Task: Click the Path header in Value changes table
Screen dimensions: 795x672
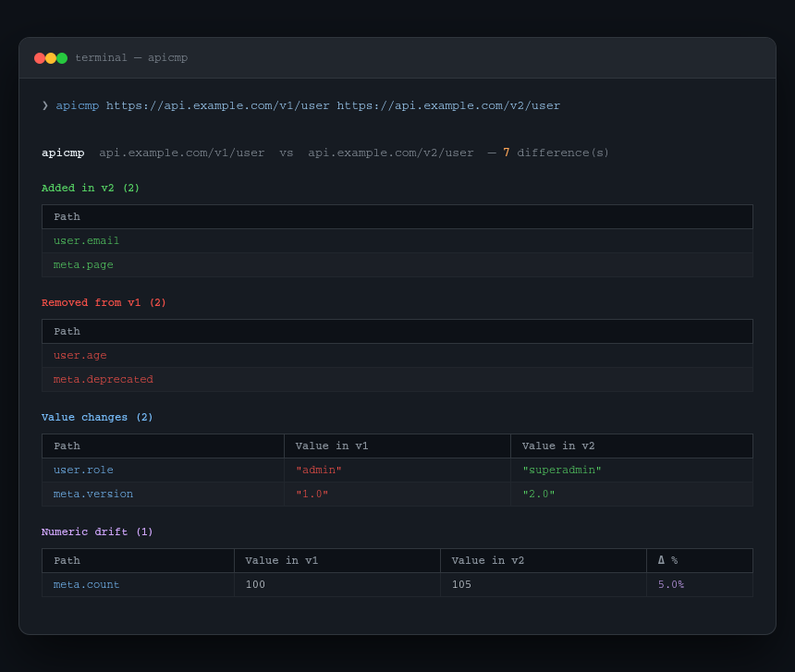Action: (163, 446)
